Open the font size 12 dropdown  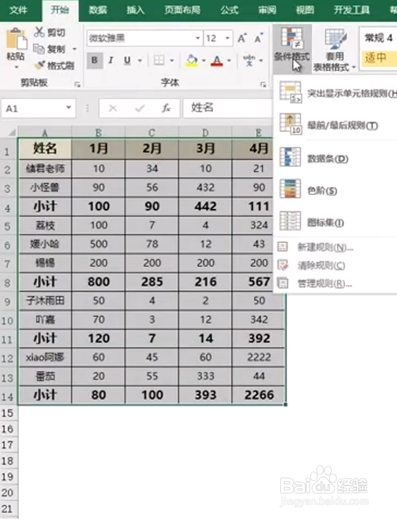pos(227,38)
